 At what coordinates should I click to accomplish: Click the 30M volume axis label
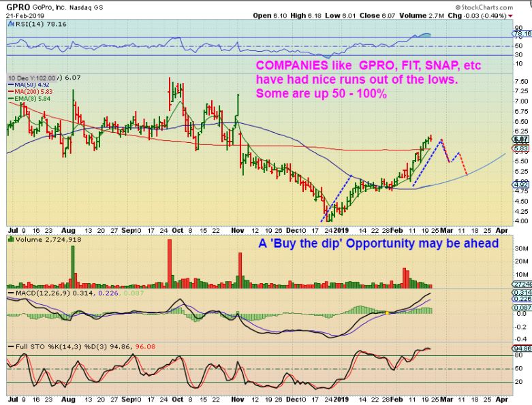coord(522,248)
